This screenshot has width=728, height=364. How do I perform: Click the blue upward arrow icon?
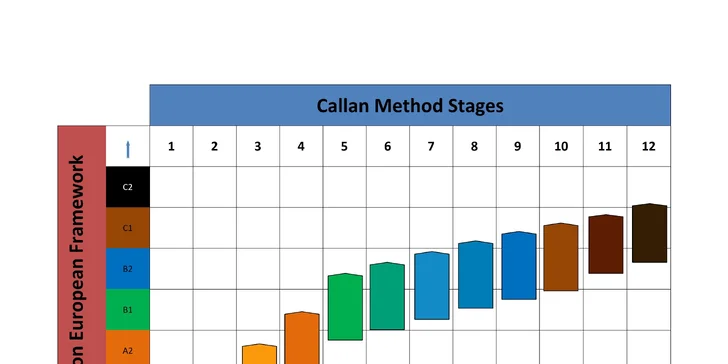tap(128, 150)
